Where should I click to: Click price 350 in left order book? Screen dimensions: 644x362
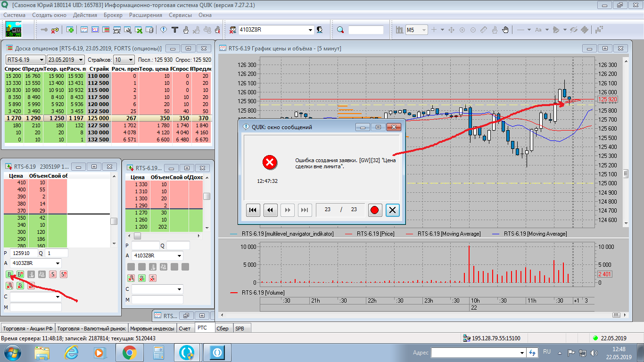point(21,218)
